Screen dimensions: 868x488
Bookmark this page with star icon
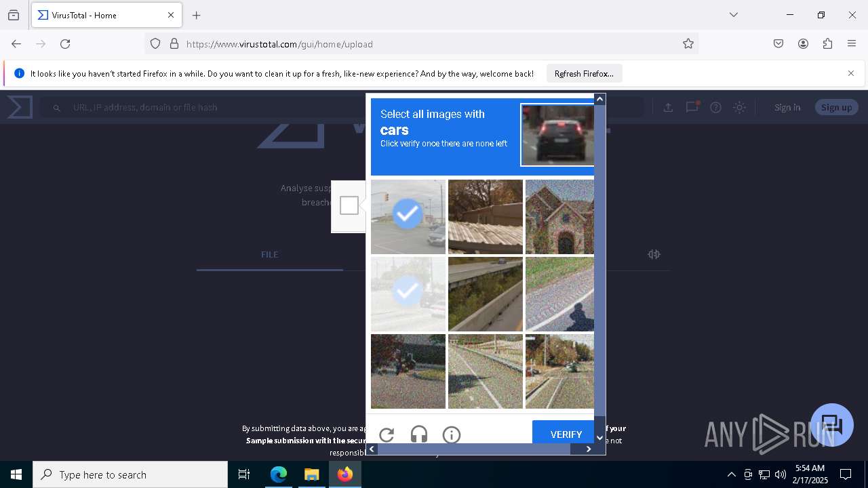coord(688,44)
